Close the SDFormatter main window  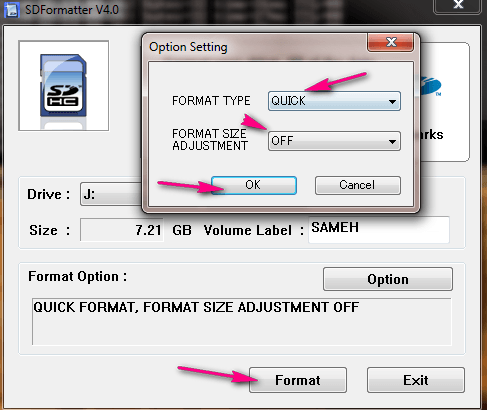tap(458, 5)
